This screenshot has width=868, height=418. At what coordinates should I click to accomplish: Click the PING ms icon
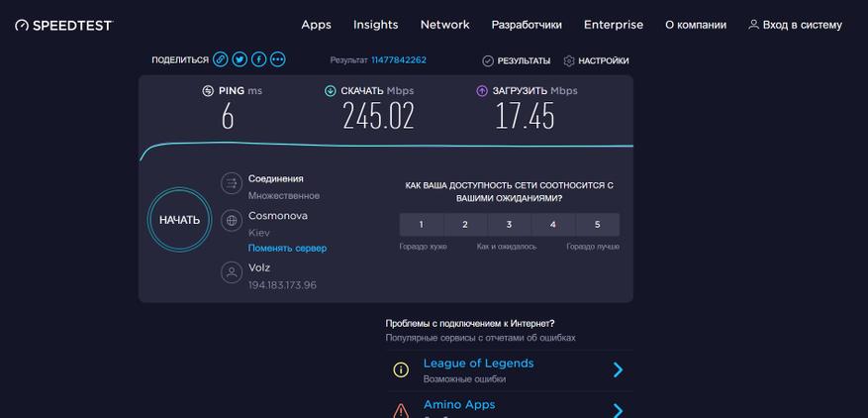point(208,91)
